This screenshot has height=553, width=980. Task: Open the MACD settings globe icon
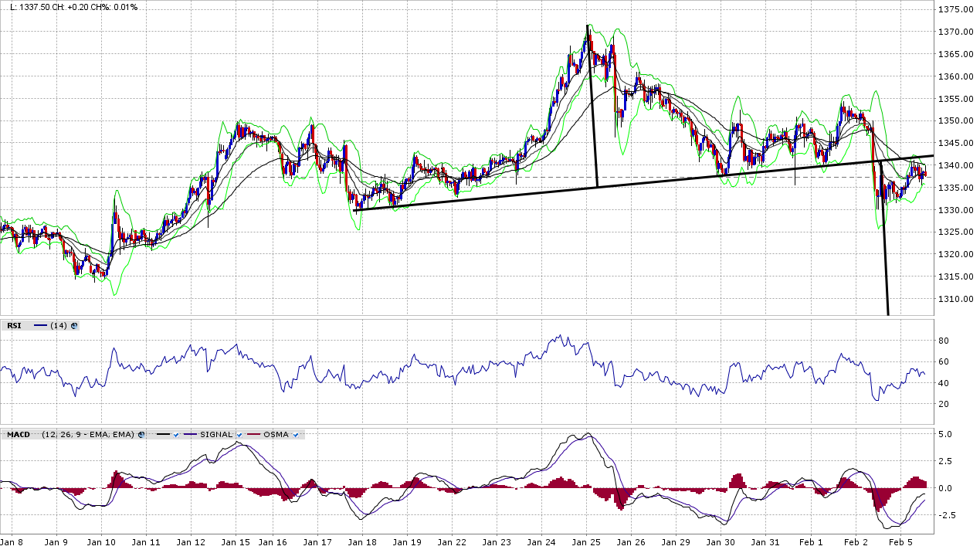pyautogui.click(x=141, y=435)
